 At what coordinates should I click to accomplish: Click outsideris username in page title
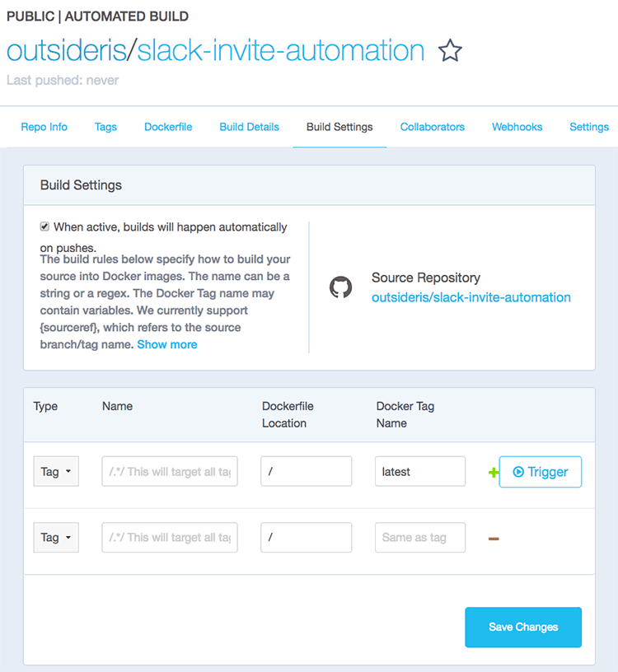(67, 50)
